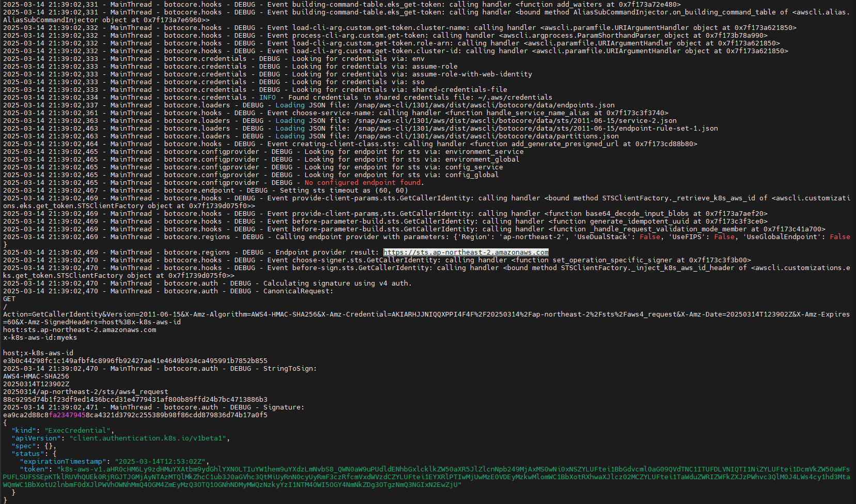Select the add_generate_presigned_url function name
Viewport: 856px width, 504px height.
pos(565,144)
